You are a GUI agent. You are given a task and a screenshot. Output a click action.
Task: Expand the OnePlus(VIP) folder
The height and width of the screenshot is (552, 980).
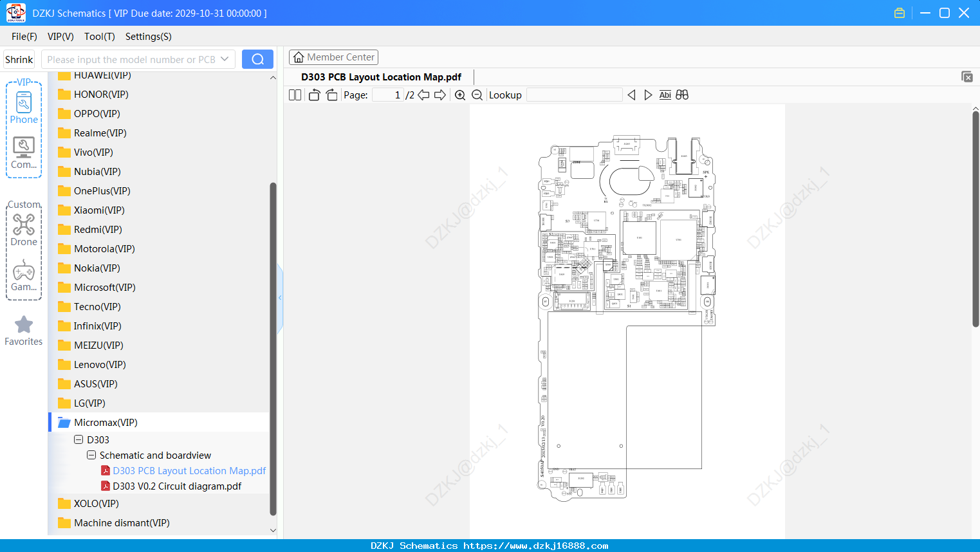(94, 191)
